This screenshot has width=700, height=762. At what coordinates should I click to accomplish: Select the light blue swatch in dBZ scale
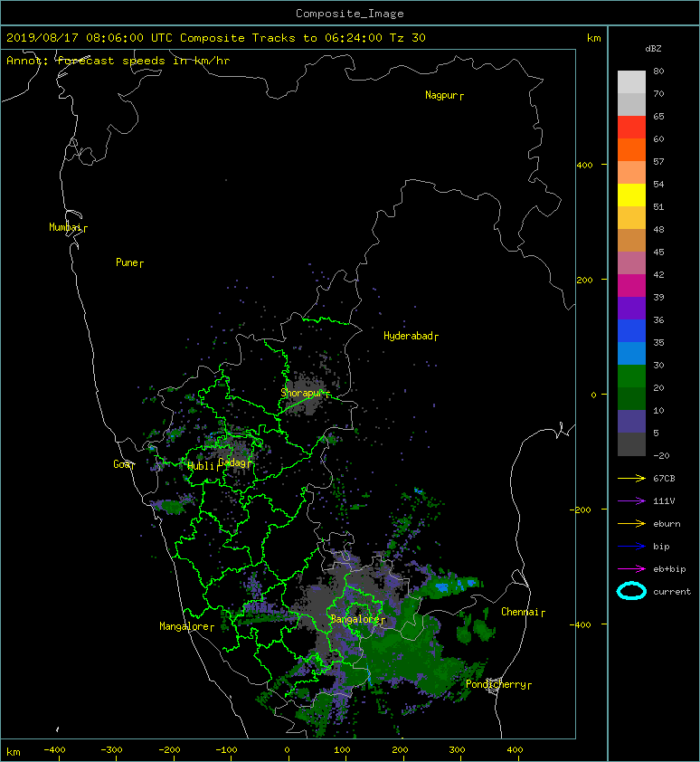coord(631,353)
